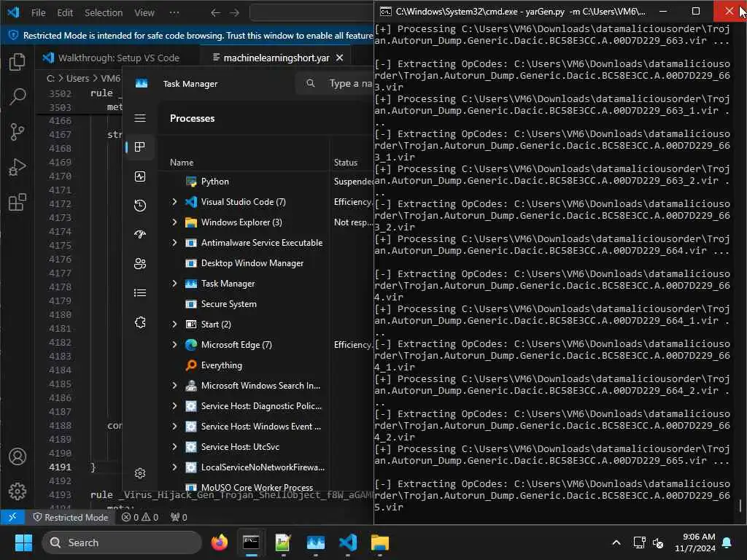Click Visual Studio Code icon in taskbar

(348, 542)
